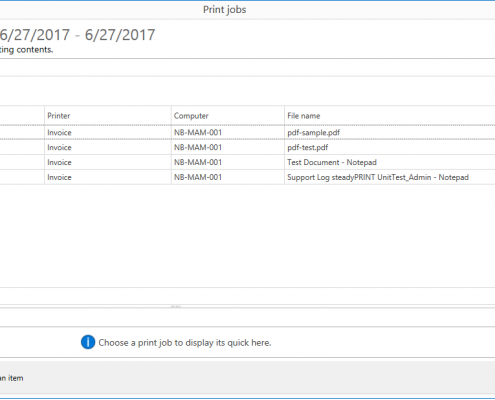Click Invoice printer cell in pdf-sample.pdf row
This screenshot has height=400, width=495.
[108, 132]
